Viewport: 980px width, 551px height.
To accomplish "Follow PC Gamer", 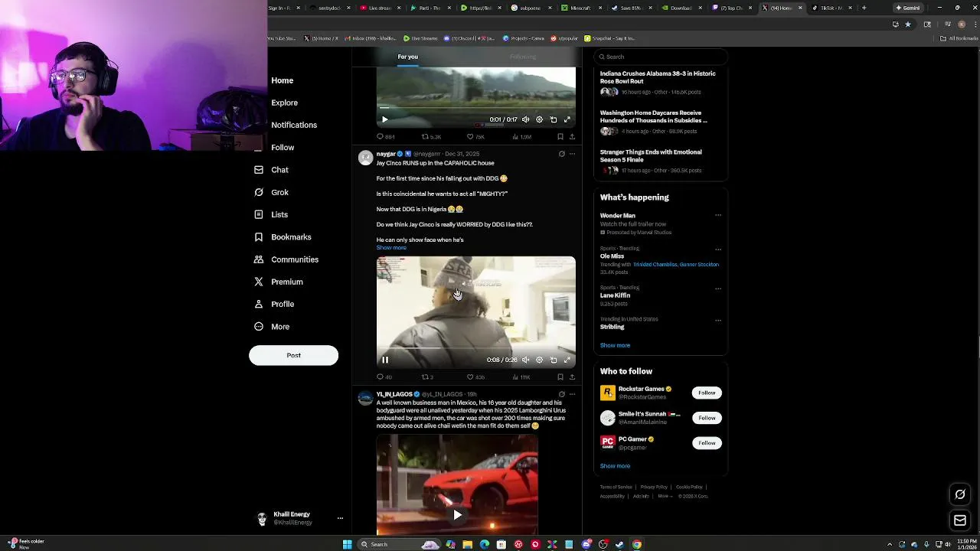I will pos(707,443).
